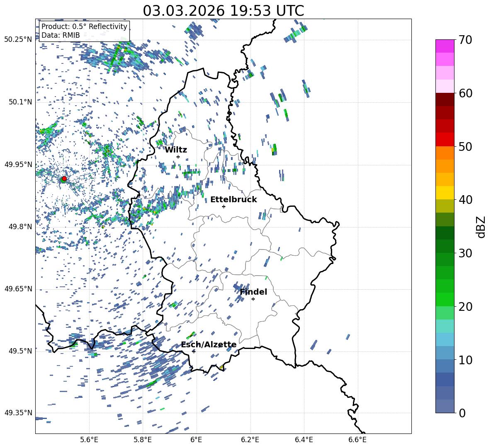Click the Findel station cross marker
The height and width of the screenshot is (448, 491).
point(253,299)
